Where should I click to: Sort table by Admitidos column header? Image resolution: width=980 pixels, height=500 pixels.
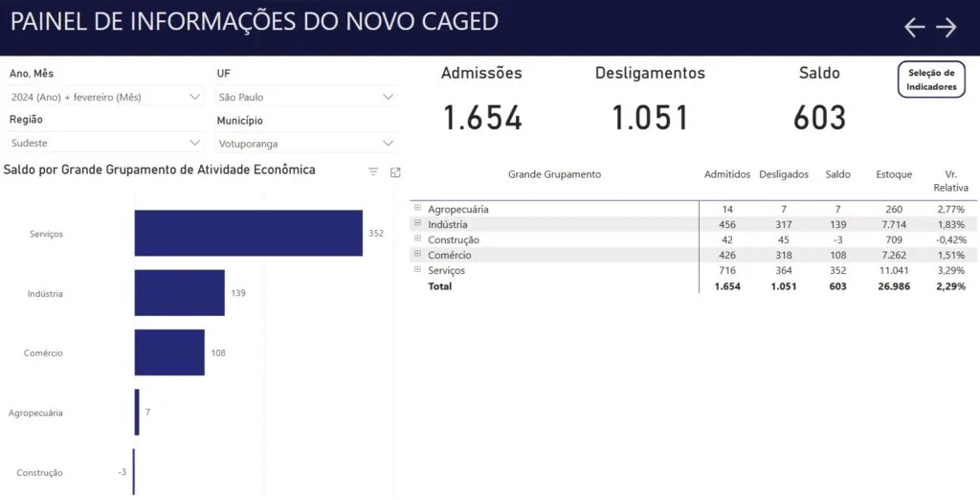click(727, 174)
